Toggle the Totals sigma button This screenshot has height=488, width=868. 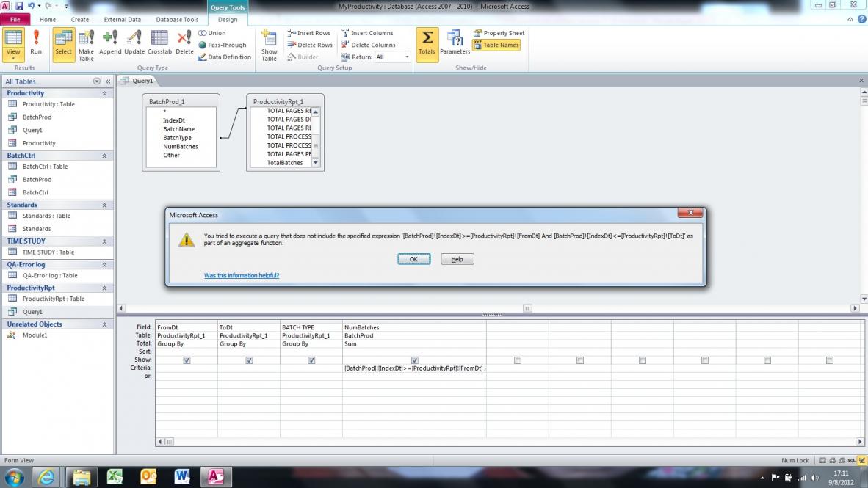click(427, 45)
